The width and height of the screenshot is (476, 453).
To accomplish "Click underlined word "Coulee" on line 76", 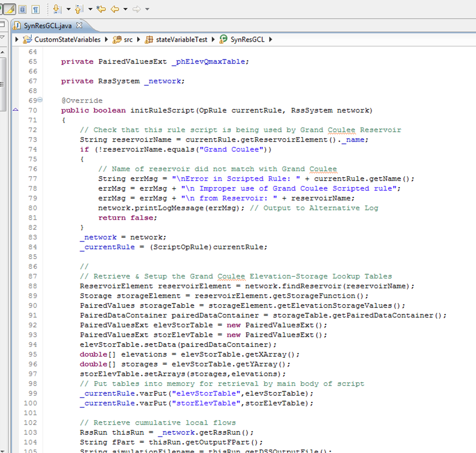I will (323, 169).
